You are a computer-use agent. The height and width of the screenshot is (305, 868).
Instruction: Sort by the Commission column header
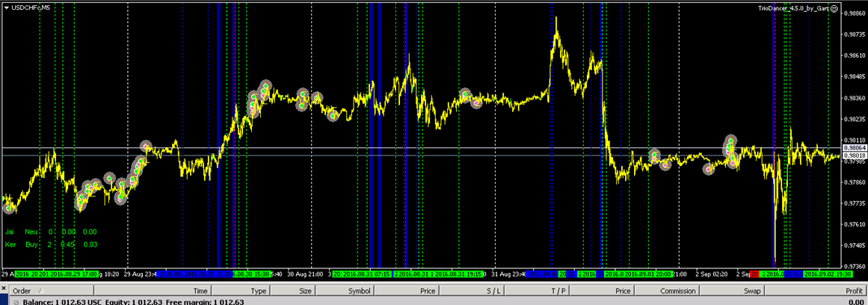666,291
